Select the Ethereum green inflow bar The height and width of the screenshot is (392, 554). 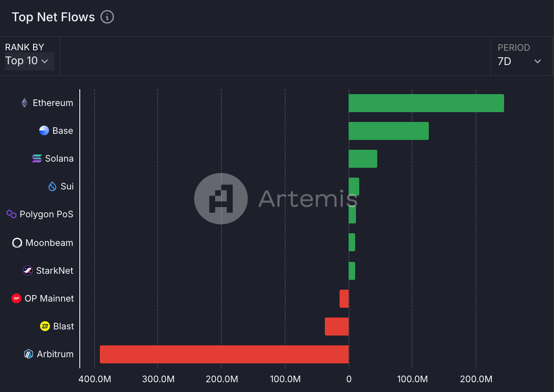pyautogui.click(x=426, y=103)
